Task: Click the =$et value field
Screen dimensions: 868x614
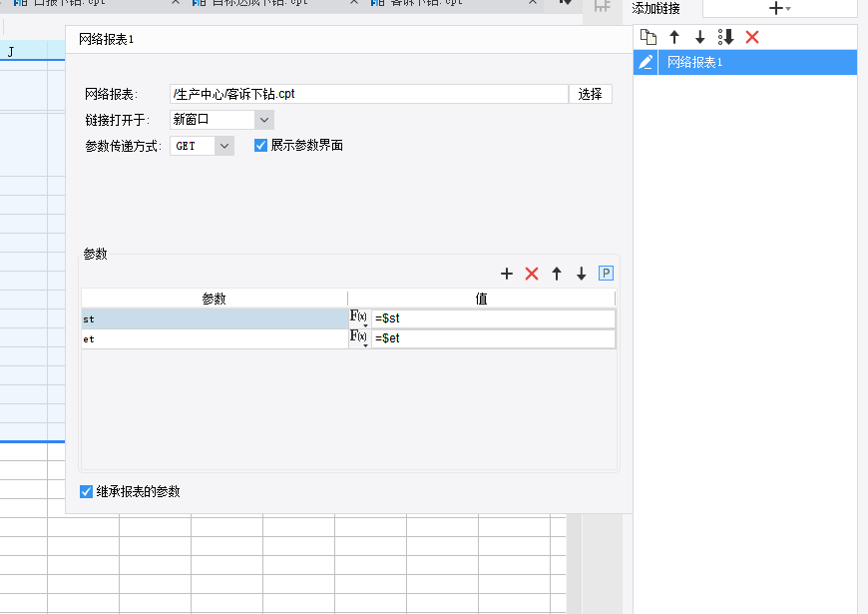Action: tap(493, 338)
